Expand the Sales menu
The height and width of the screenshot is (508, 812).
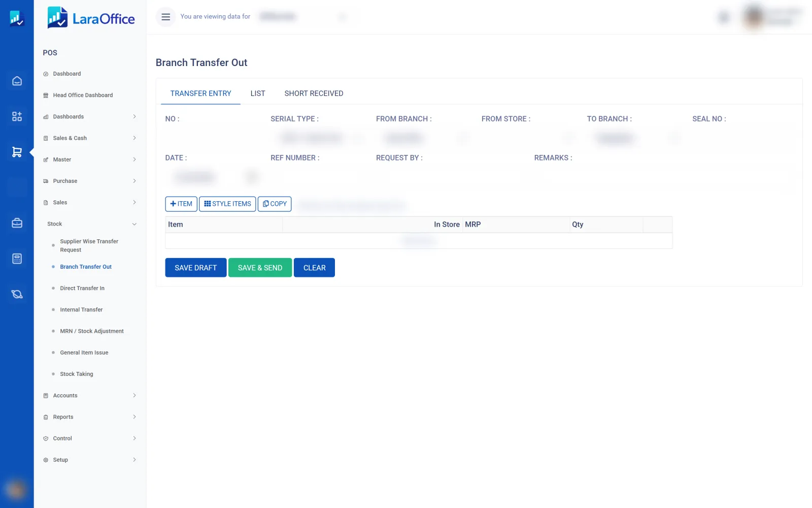pyautogui.click(x=90, y=202)
